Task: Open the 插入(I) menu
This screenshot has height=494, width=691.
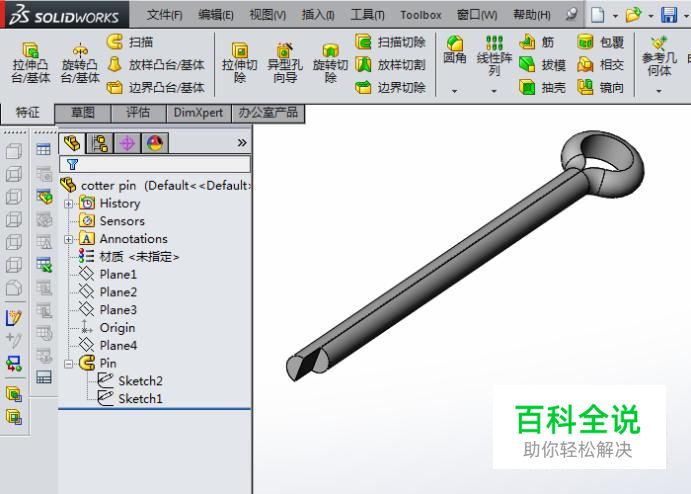Action: 318,15
